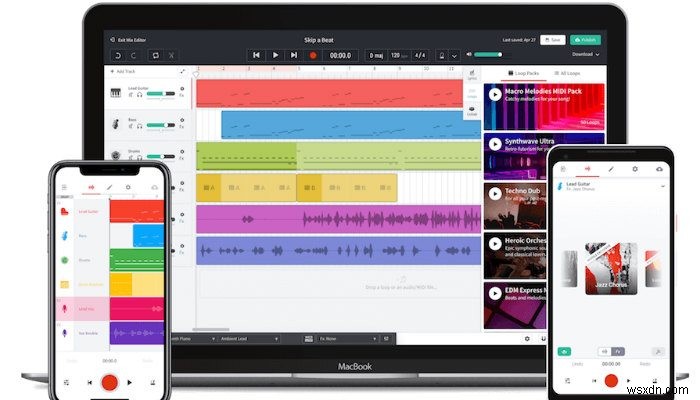Image resolution: width=700 pixels, height=400 pixels.
Task: Preview the Macro Melodies MIDI Pack
Action: [495, 94]
